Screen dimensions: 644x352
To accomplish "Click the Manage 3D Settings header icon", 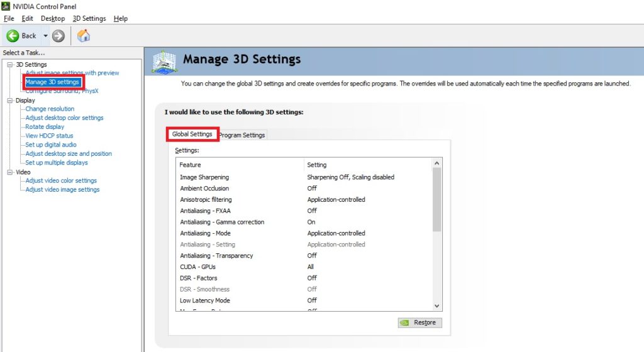I will click(164, 62).
